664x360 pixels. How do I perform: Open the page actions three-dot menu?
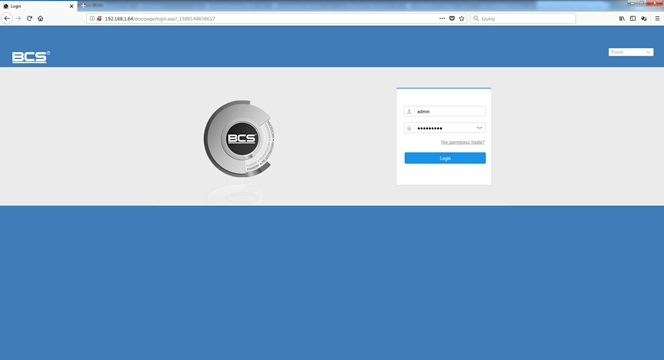click(442, 19)
